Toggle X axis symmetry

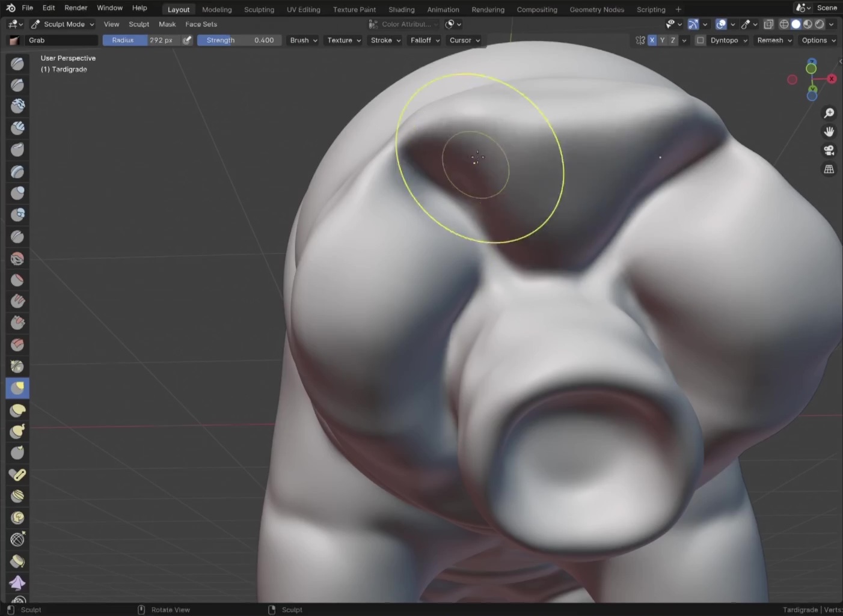[x=652, y=40]
